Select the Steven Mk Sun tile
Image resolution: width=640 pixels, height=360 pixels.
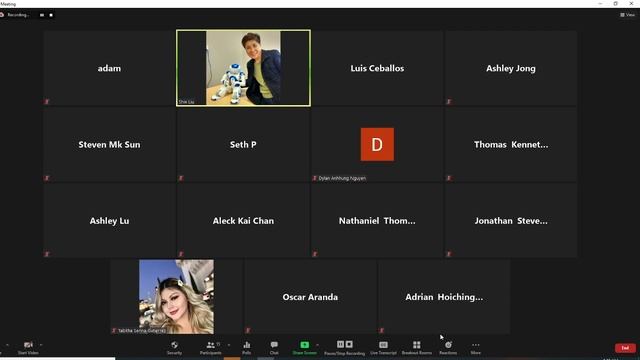[109, 144]
